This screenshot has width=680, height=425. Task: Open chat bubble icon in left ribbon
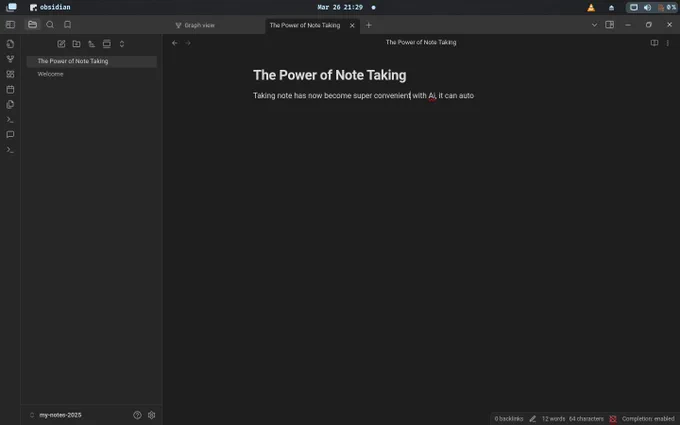tap(10, 134)
